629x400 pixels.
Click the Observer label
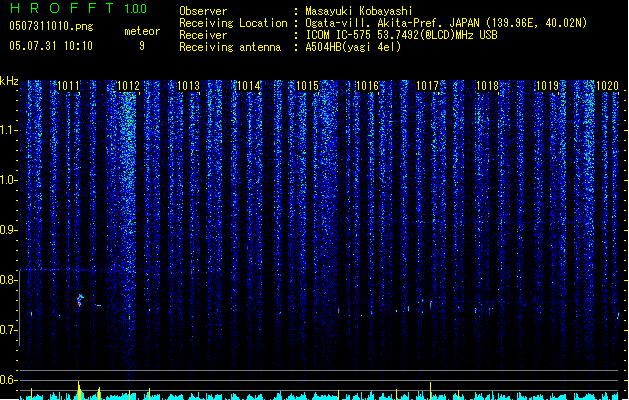coord(203,11)
